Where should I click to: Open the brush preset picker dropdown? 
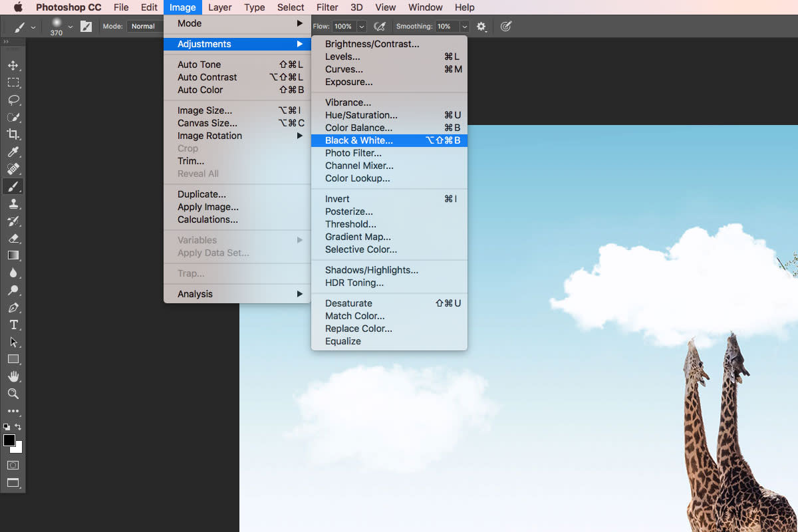point(70,27)
